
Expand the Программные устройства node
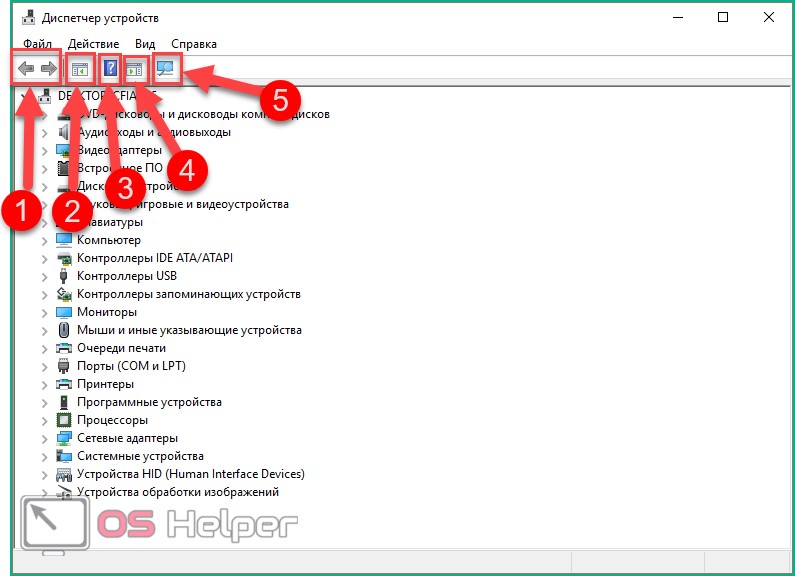click(45, 403)
